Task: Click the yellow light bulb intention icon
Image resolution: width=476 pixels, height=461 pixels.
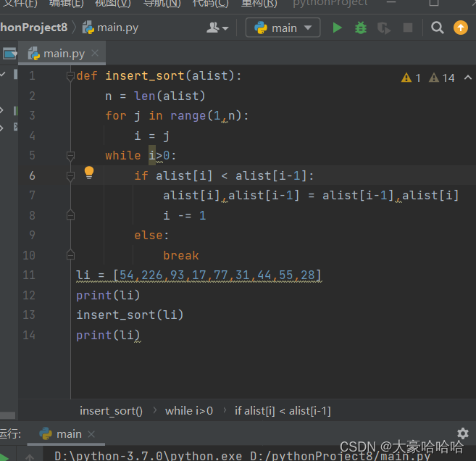Action: pyautogui.click(x=89, y=173)
